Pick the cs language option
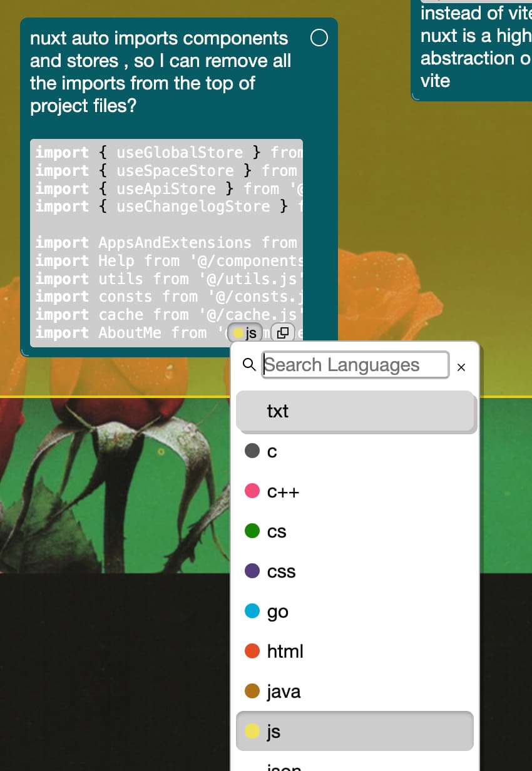Image resolution: width=532 pixels, height=771 pixels. (355, 531)
